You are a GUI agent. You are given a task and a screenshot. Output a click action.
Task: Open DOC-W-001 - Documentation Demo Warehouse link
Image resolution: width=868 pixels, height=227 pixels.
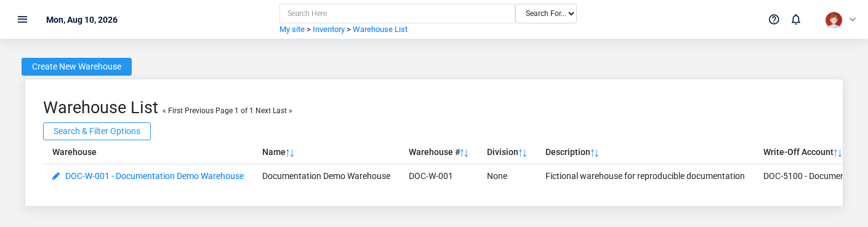155,176
